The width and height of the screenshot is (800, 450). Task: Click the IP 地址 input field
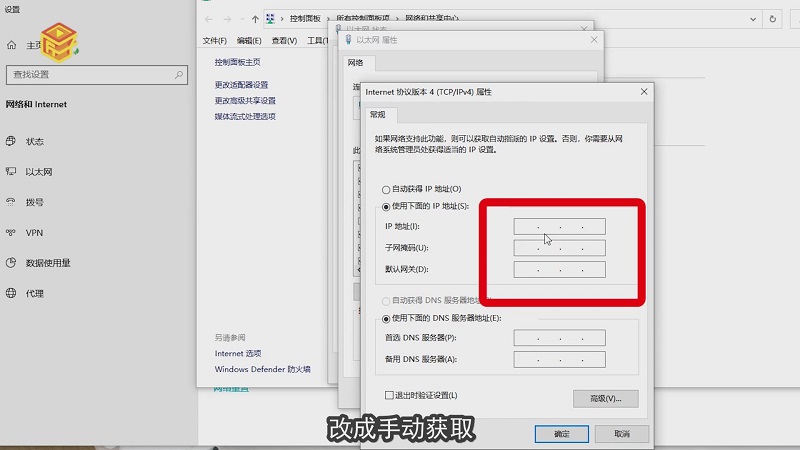point(559,227)
